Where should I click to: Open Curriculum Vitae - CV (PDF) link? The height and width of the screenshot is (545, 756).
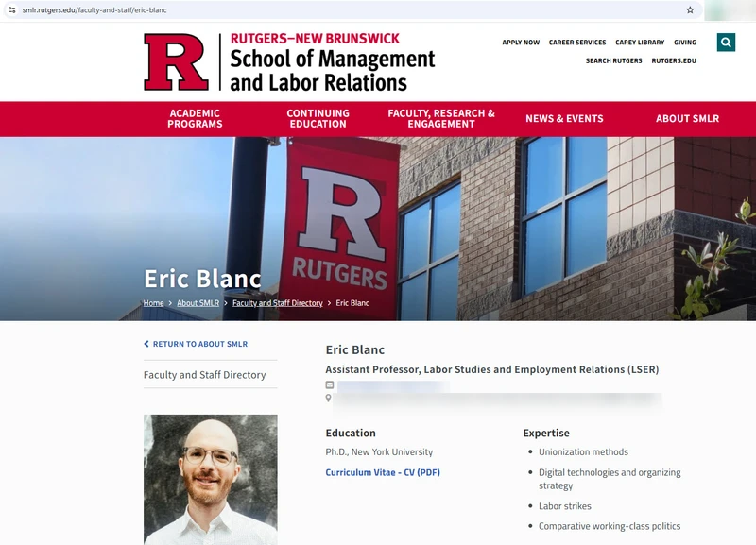[383, 472]
